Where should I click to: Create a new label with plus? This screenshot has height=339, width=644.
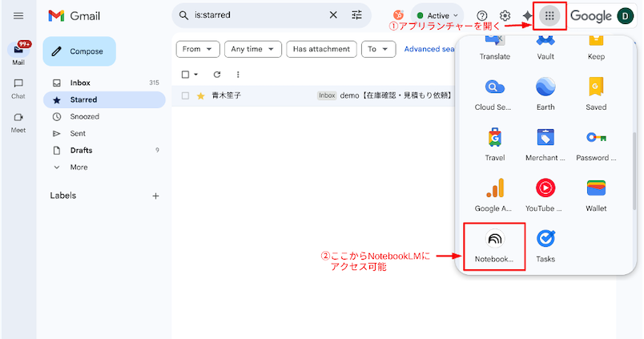point(155,196)
